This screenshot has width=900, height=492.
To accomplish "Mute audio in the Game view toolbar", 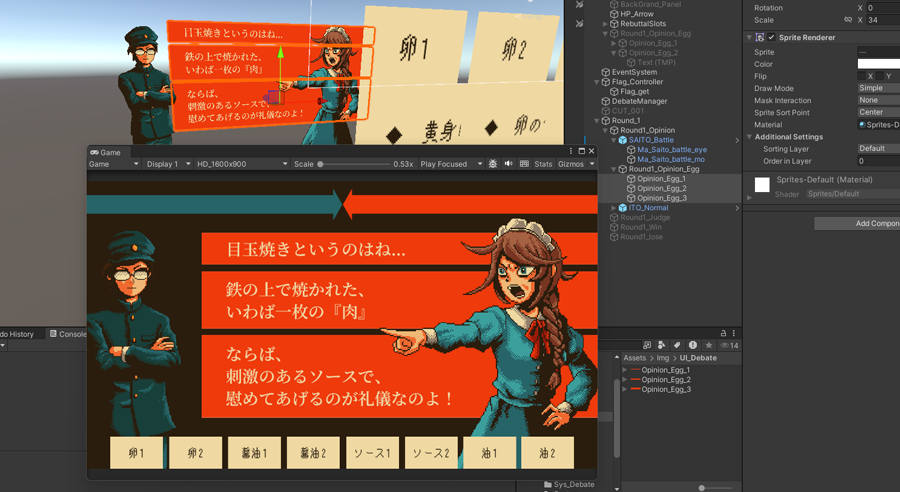I will [508, 164].
